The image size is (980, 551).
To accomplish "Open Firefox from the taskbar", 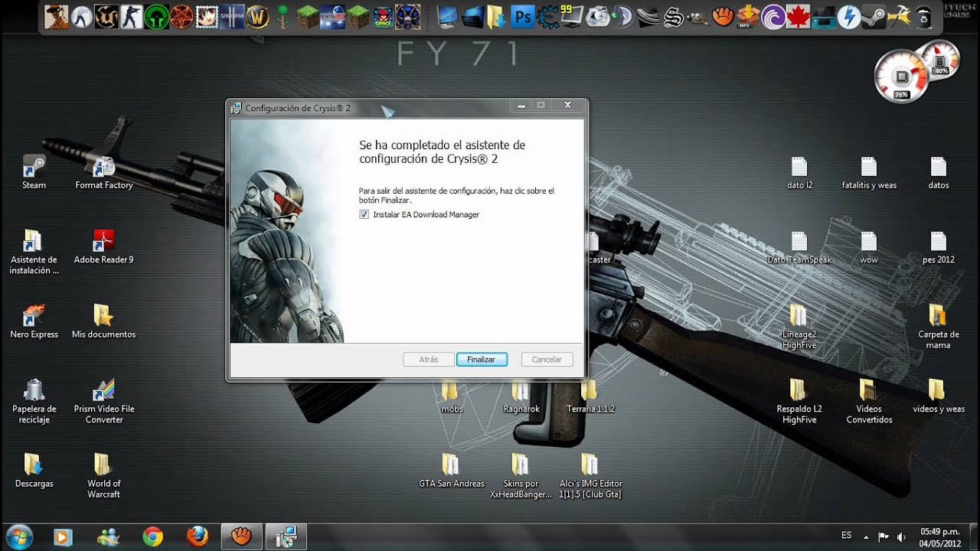I will (198, 536).
